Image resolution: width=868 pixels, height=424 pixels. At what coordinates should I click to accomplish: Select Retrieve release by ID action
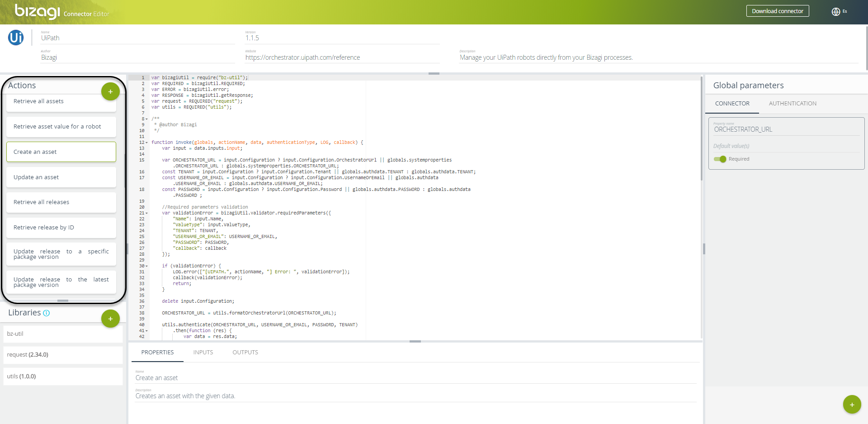pyautogui.click(x=61, y=228)
